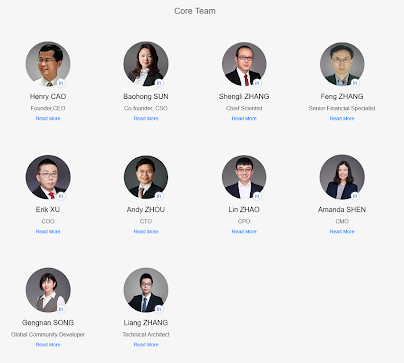Click Read More under Senior Financial Specialist

[x=342, y=118]
